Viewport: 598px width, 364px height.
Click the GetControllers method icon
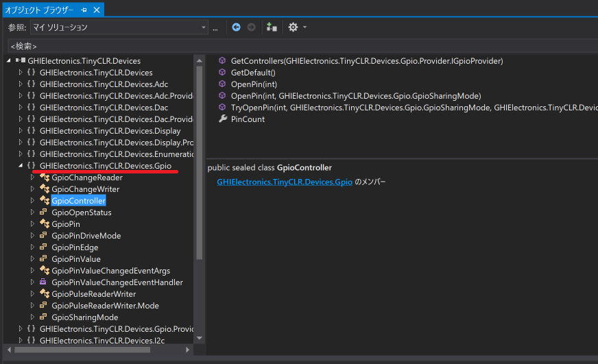[x=222, y=60]
